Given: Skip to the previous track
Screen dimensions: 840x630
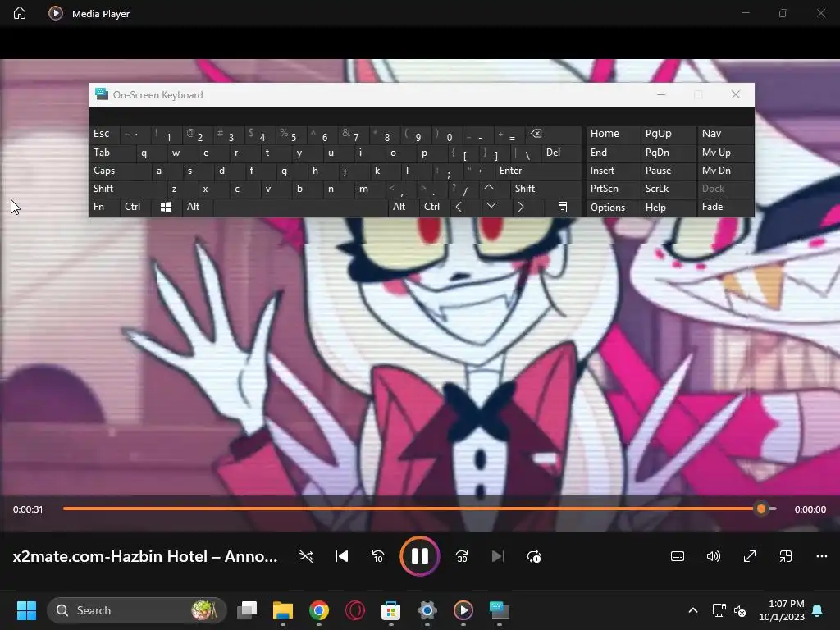Looking at the screenshot, I should click(x=342, y=556).
